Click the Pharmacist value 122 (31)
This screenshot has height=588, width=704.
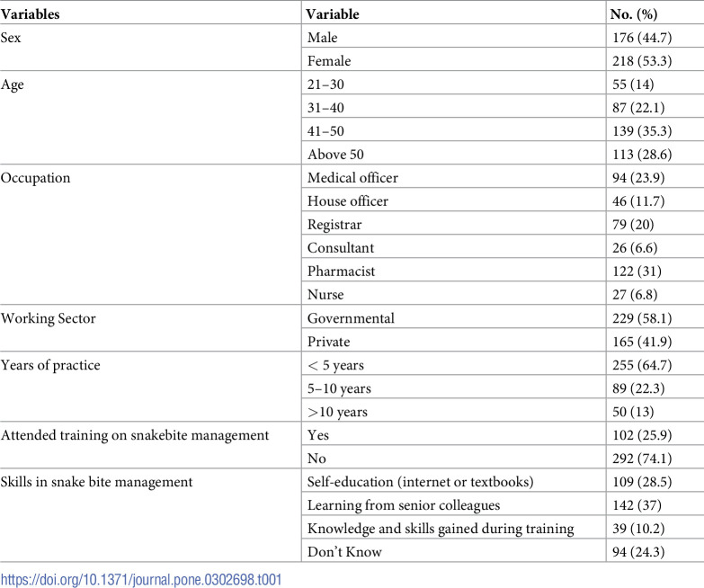point(637,272)
